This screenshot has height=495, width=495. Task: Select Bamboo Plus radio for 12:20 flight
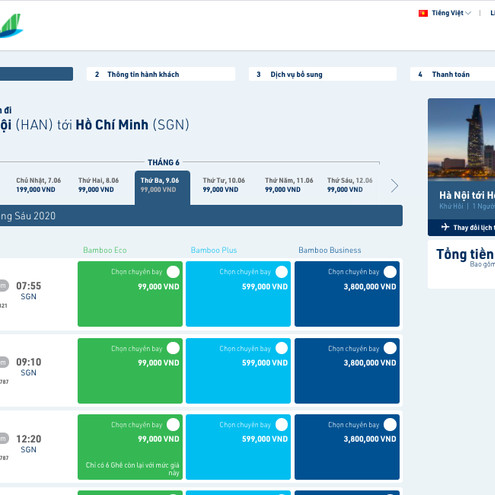click(x=282, y=425)
